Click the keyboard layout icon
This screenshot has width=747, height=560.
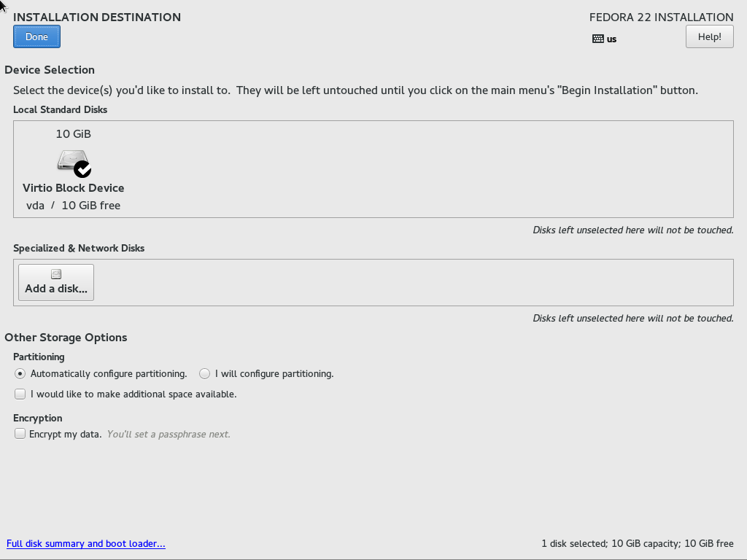(x=598, y=39)
